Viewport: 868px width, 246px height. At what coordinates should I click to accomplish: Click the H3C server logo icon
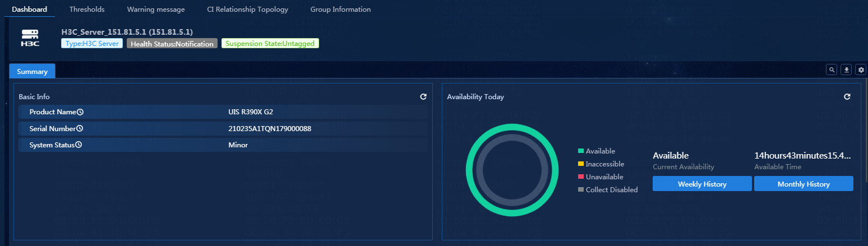pyautogui.click(x=30, y=38)
